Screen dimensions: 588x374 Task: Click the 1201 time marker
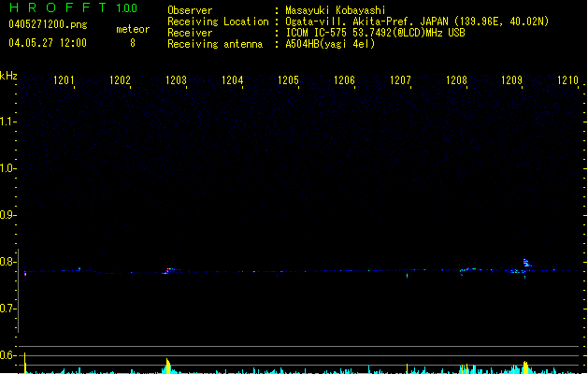tap(64, 80)
